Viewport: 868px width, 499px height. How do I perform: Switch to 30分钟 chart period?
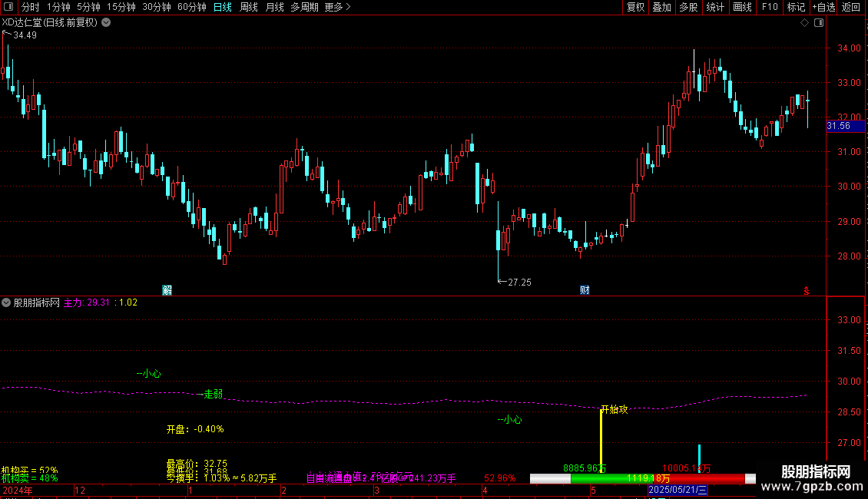coord(157,7)
